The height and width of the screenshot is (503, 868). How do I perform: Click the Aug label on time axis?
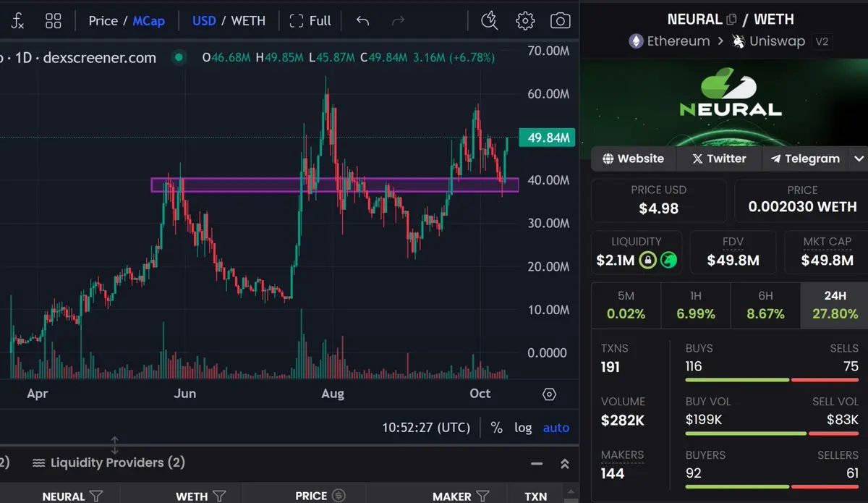coord(333,394)
